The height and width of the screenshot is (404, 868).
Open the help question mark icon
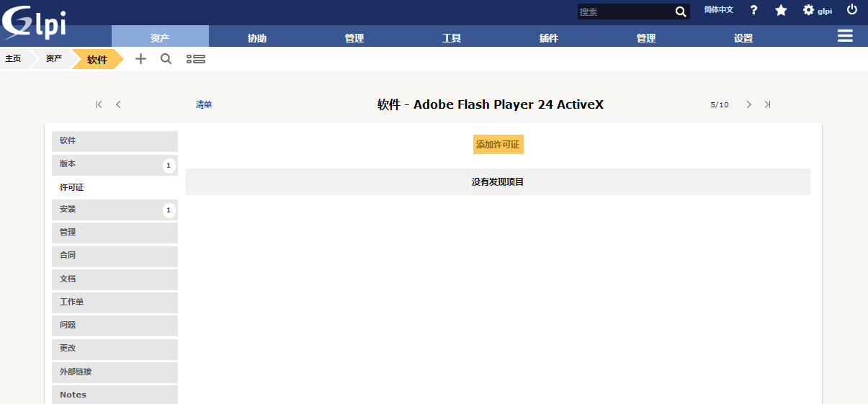753,10
